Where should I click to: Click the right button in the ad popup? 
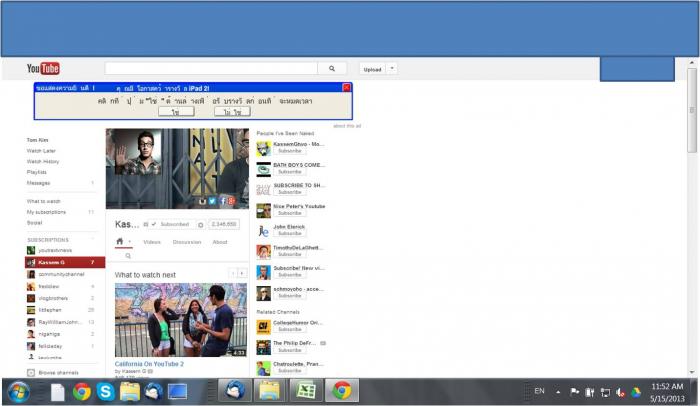tap(232, 112)
